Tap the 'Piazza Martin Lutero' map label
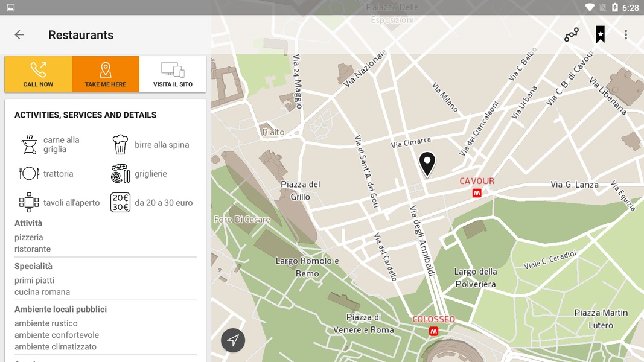This screenshot has height=362, width=644. tap(601, 319)
